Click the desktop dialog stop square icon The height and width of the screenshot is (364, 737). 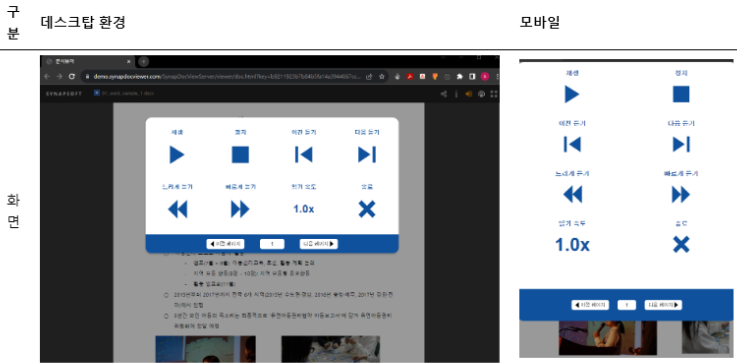240,155
